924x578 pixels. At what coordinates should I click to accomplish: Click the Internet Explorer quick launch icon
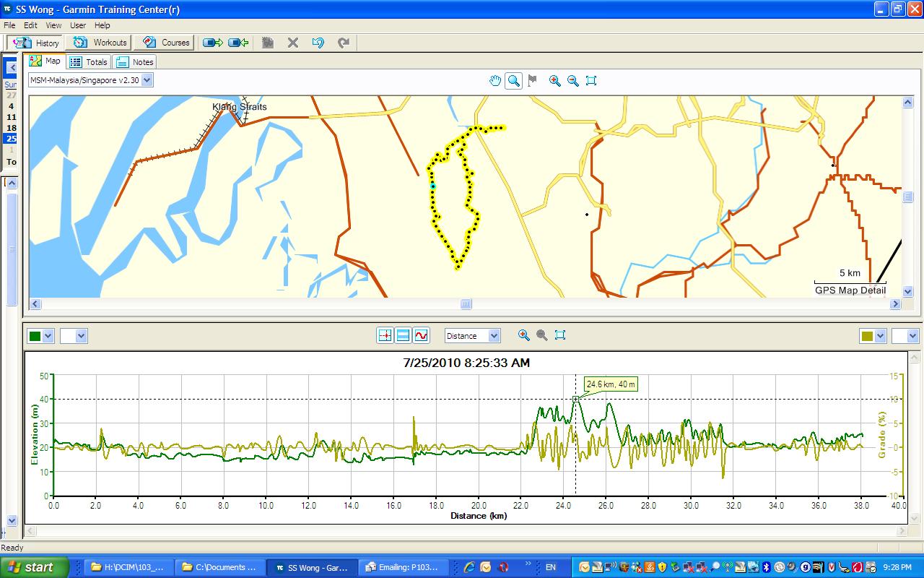click(468, 567)
